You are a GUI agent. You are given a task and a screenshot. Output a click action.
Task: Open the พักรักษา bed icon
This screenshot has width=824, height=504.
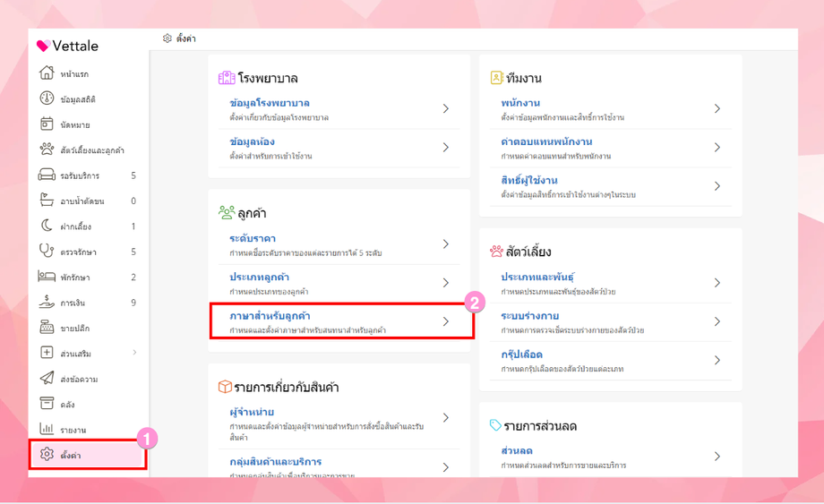pos(47,276)
